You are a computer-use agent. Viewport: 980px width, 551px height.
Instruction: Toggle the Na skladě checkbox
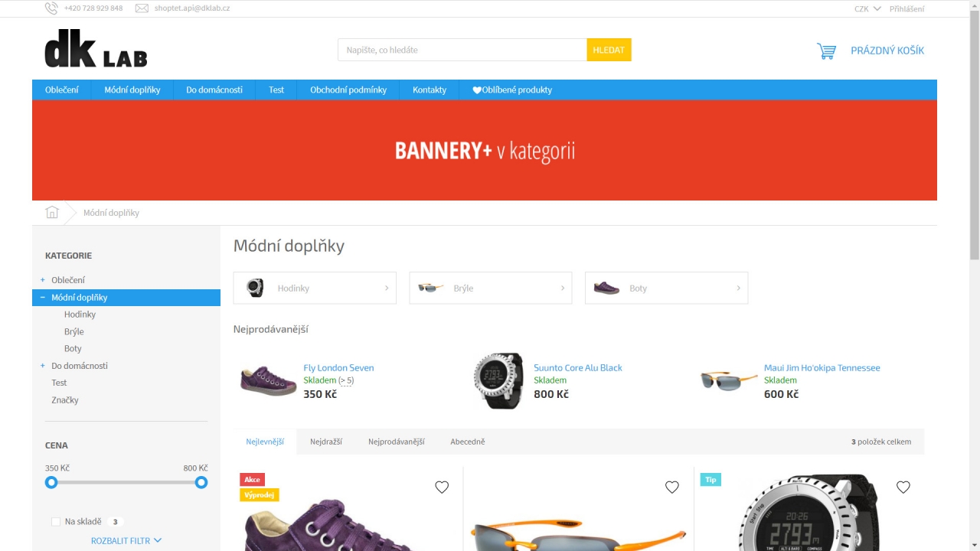pos(56,522)
